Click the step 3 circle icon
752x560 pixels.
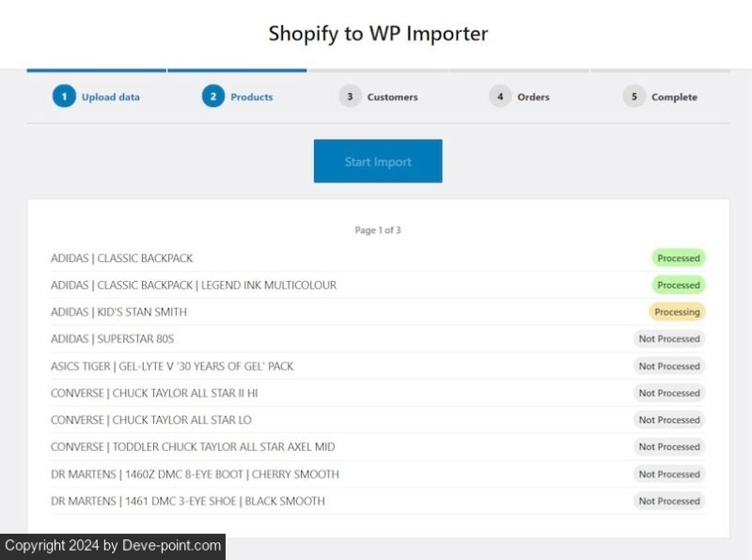click(x=350, y=96)
